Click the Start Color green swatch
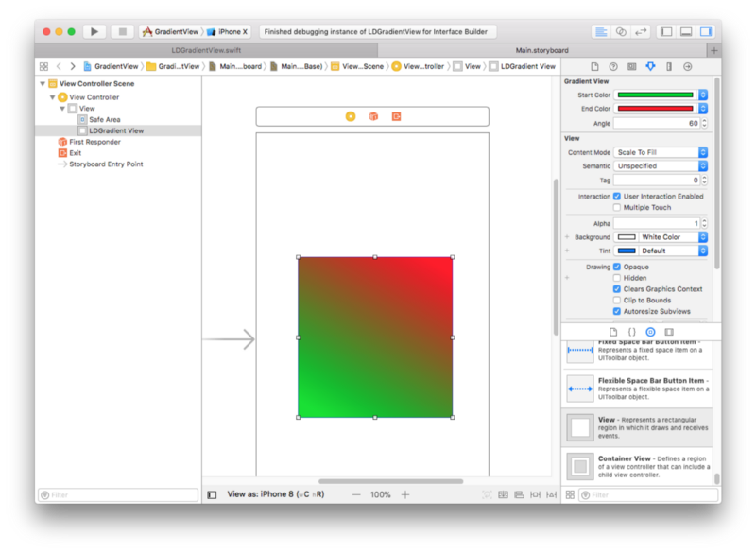Image resolution: width=756 pixels, height=553 pixels. (x=654, y=95)
